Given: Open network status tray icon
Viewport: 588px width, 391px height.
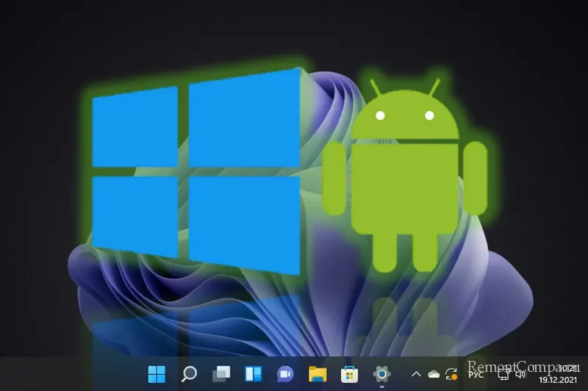Looking at the screenshot, I should pyautogui.click(x=505, y=373).
